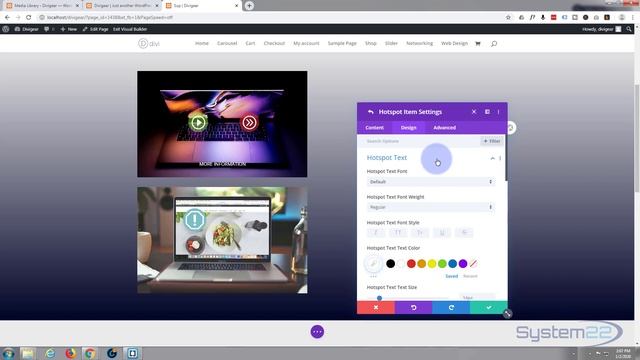Click the Text Size slider handle
The height and width of the screenshot is (360, 640).
coord(379,298)
